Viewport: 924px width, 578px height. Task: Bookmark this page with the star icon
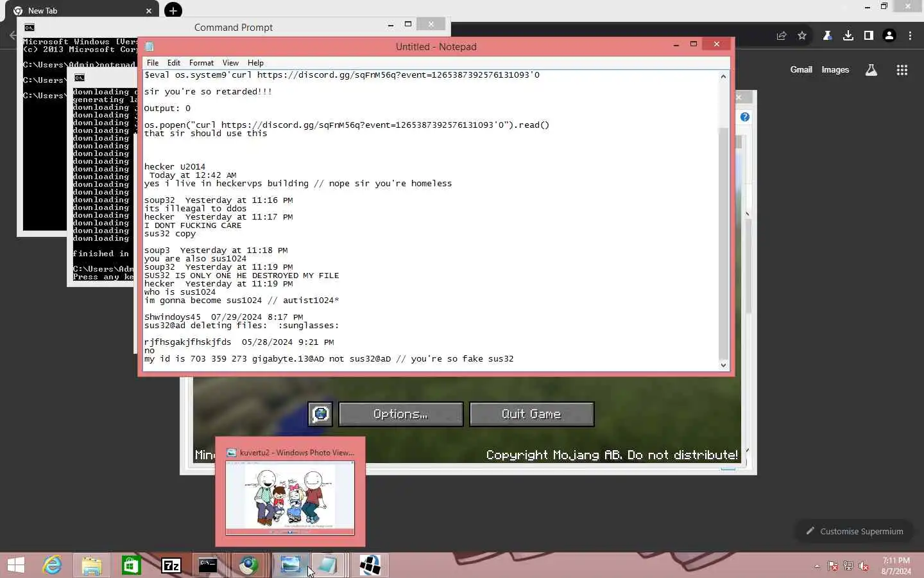802,36
